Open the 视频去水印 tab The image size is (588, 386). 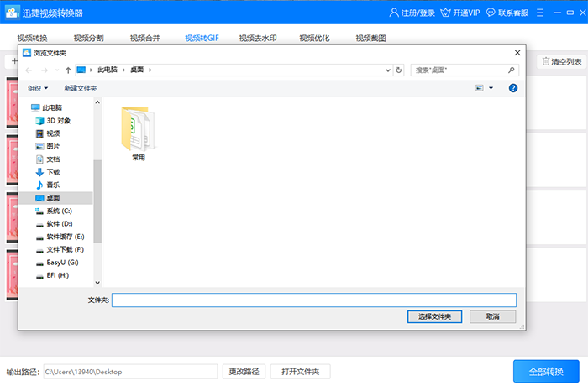pos(258,38)
